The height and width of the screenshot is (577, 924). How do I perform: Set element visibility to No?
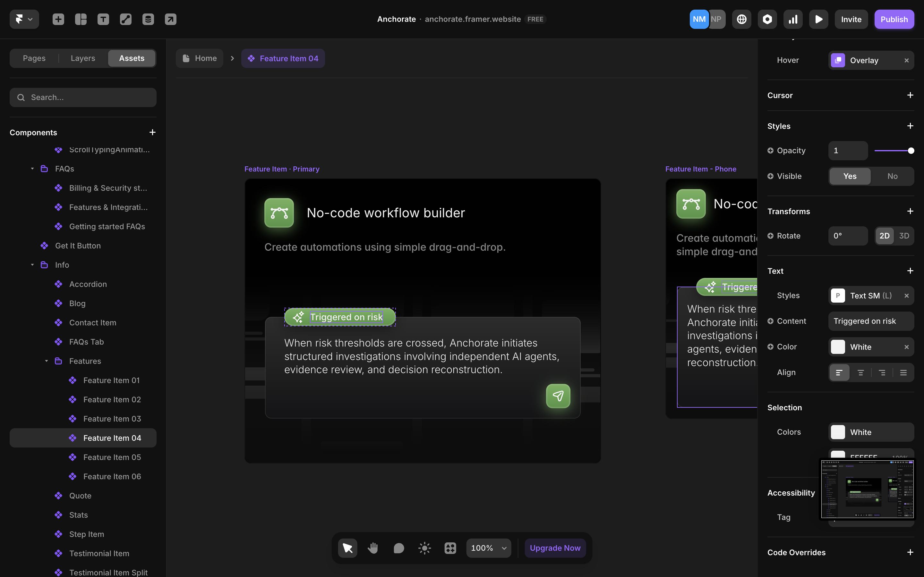[x=892, y=176]
